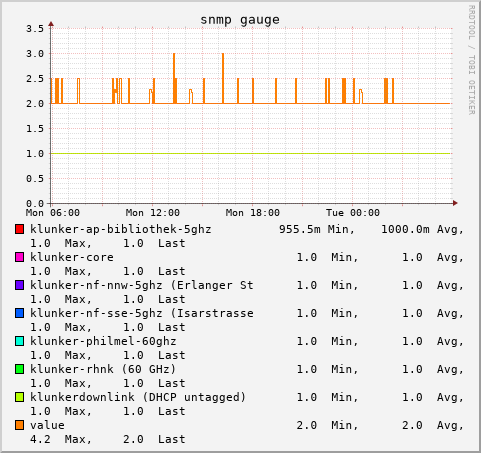This screenshot has width=481, height=453.
Task: Click the RRDTOOL / TOBI OETIKER watermark
Action: pyautogui.click(x=471, y=60)
